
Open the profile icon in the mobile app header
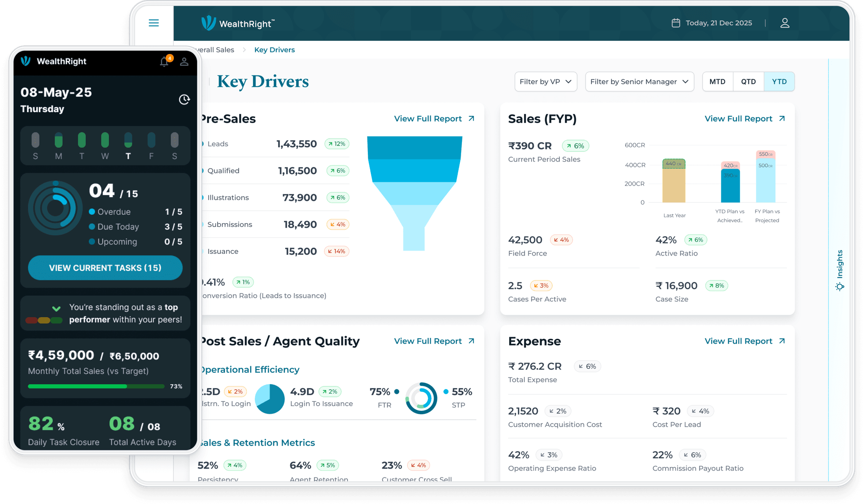[184, 62]
